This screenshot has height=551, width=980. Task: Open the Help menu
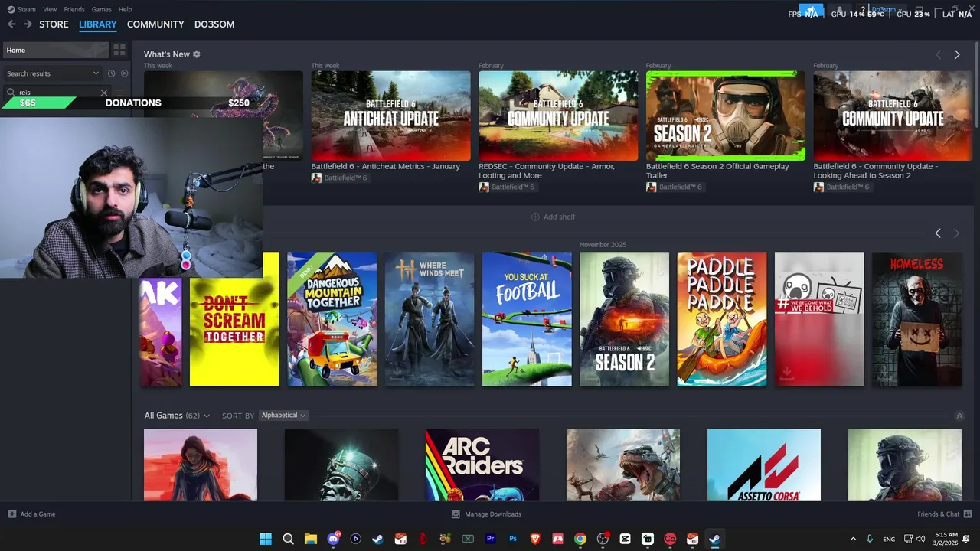pyautogui.click(x=125, y=9)
